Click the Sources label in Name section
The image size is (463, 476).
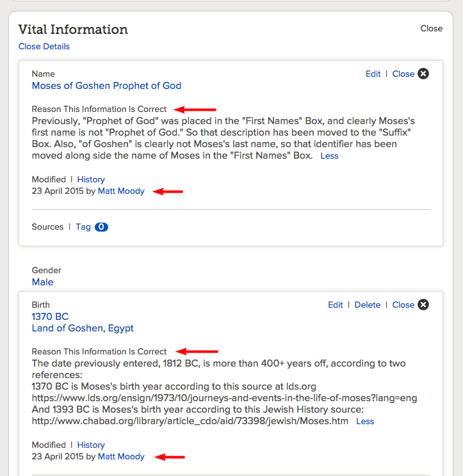[47, 226]
